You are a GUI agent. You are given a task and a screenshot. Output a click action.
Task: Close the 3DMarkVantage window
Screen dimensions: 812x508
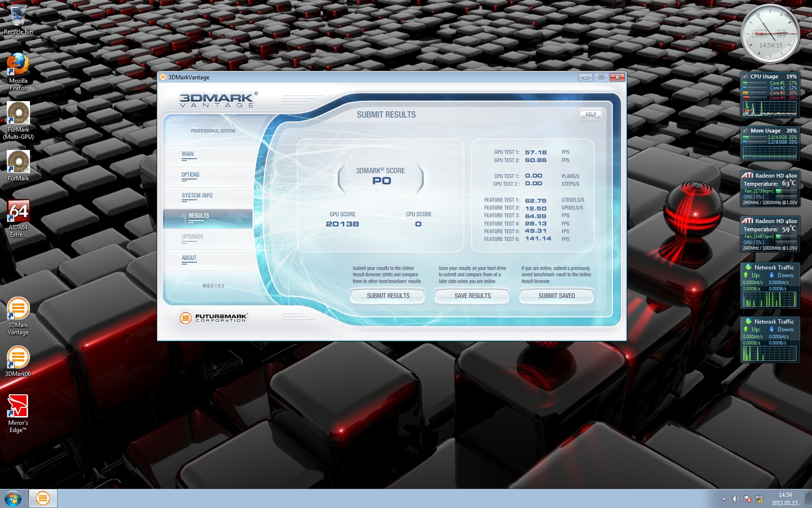click(x=617, y=77)
